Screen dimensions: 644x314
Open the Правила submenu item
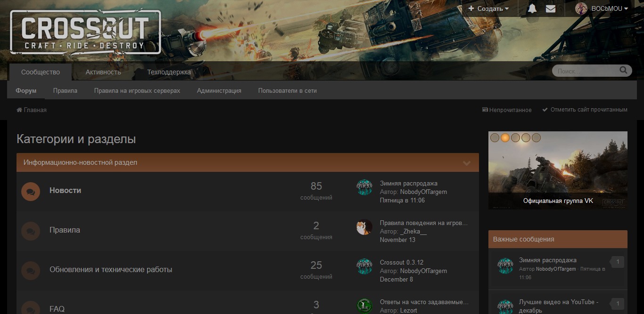tap(65, 90)
